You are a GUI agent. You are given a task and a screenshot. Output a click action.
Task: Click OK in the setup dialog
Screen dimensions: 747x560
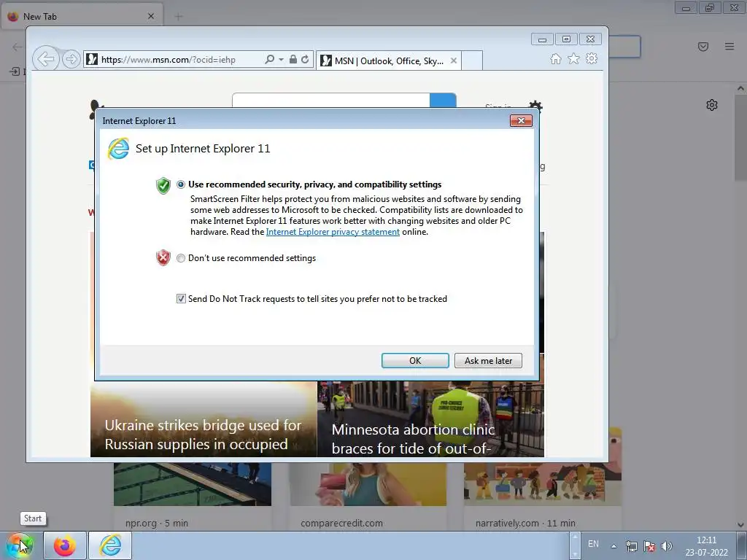click(415, 360)
